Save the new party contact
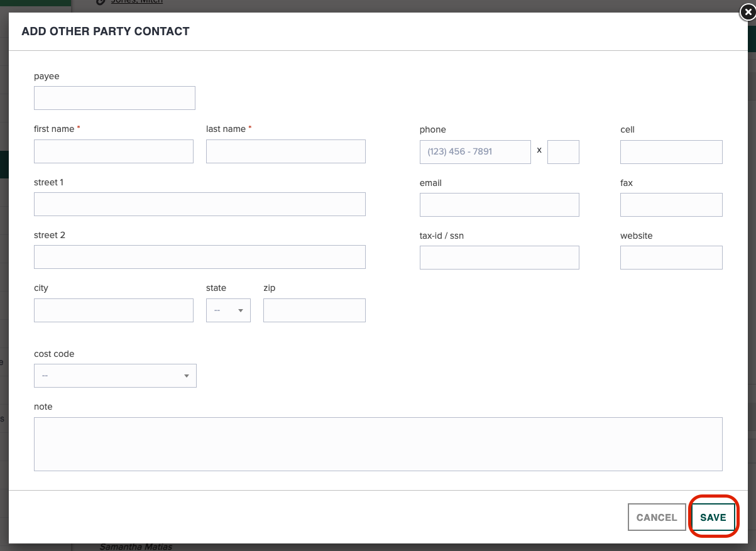 pyautogui.click(x=713, y=518)
